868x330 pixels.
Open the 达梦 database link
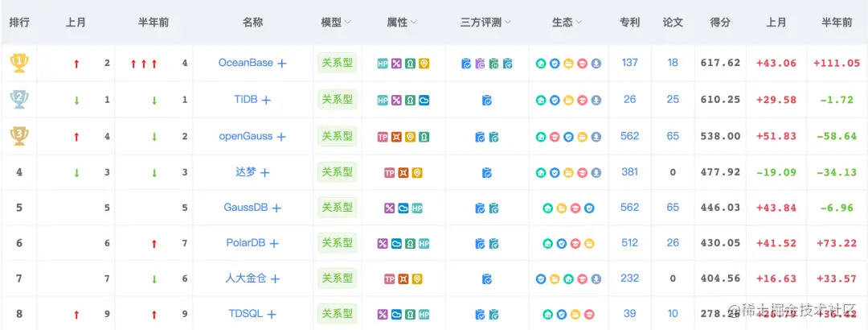coord(246,172)
